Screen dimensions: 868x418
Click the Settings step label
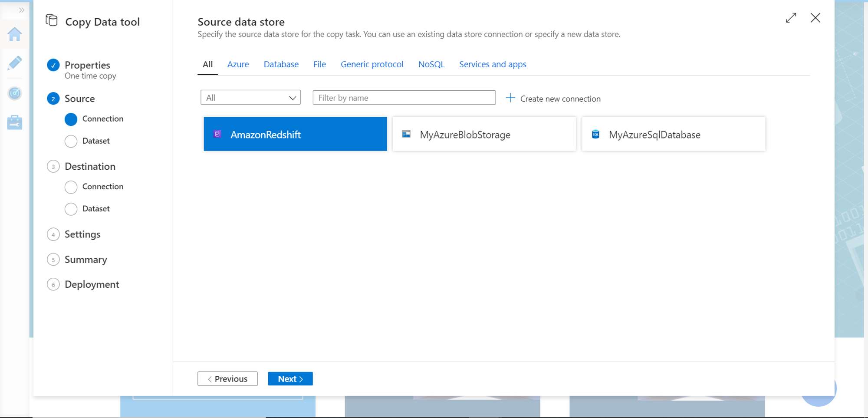click(x=82, y=234)
